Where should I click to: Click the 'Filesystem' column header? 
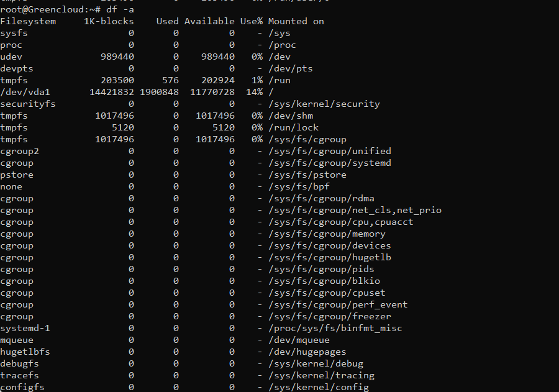pos(28,21)
